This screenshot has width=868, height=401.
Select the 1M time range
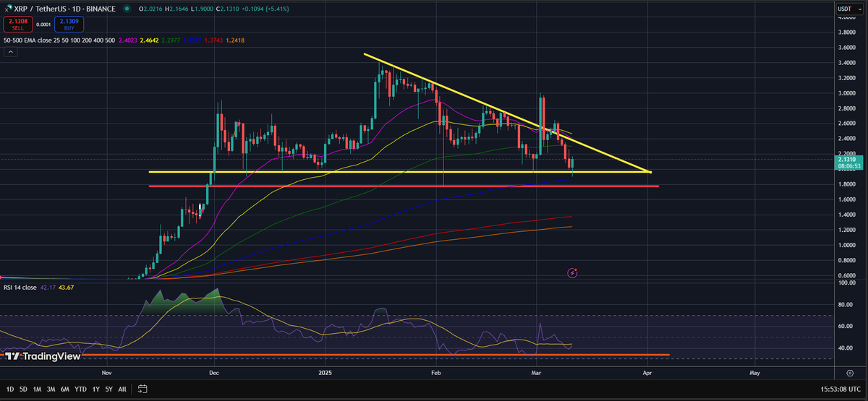pos(37,389)
